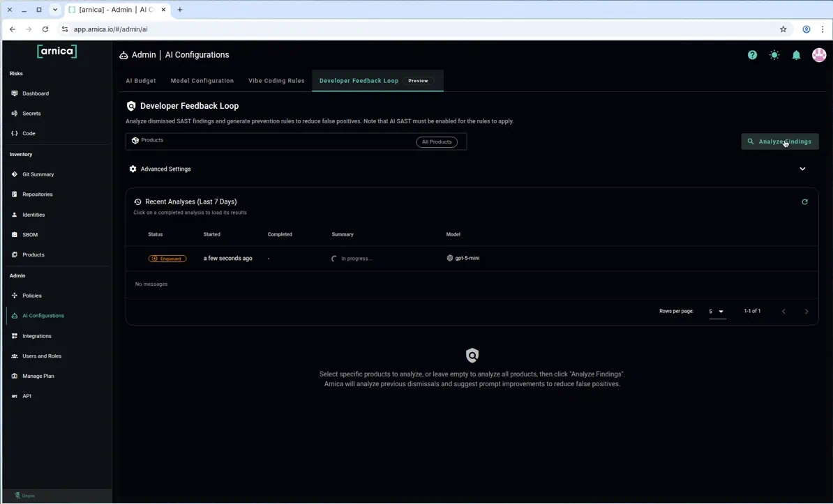Image resolution: width=833 pixels, height=504 pixels.
Task: Click the Preview badge on the tab
Action: click(x=418, y=81)
